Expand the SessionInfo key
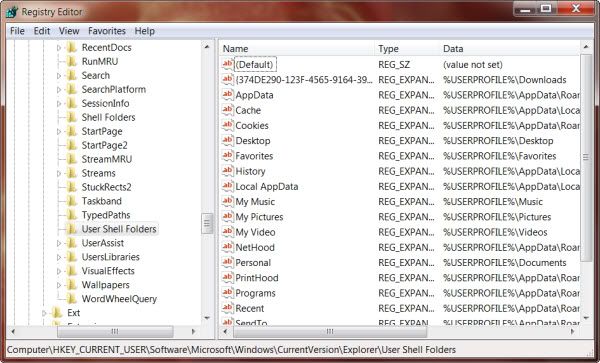This screenshot has height=363, width=600. (x=59, y=104)
